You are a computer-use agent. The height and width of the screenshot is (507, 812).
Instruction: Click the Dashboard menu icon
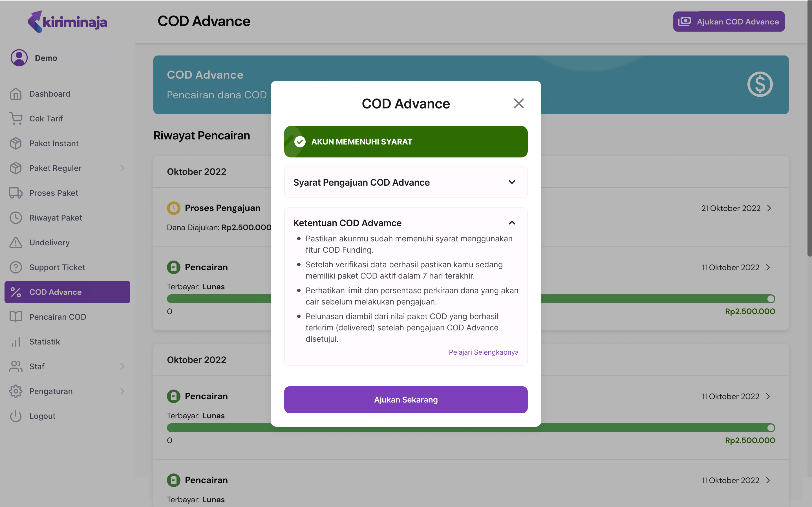(16, 94)
